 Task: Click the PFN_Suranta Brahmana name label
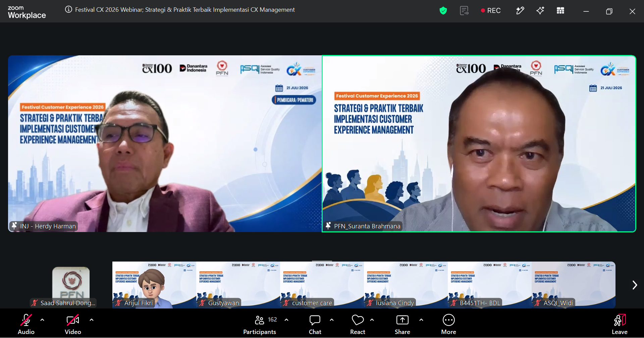tap(367, 226)
